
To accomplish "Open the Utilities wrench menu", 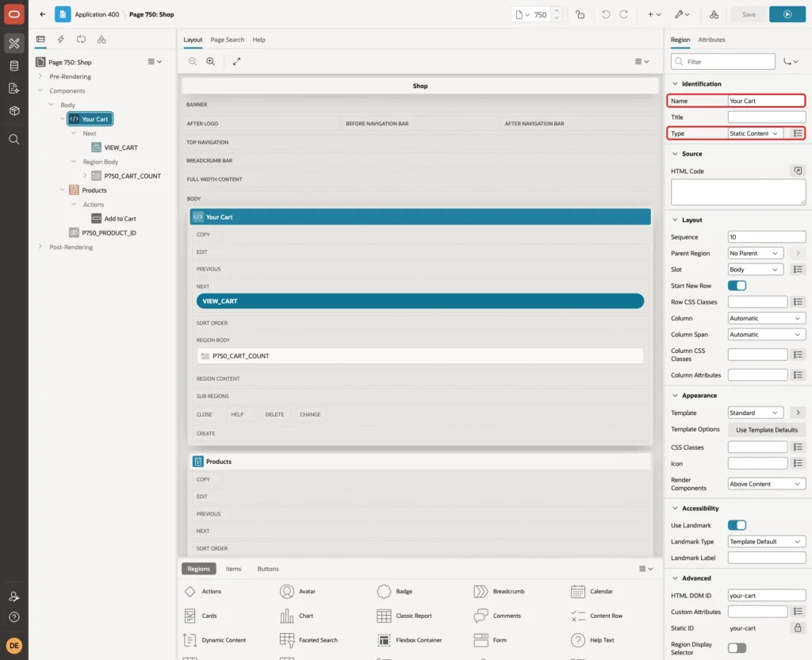I will coord(681,14).
